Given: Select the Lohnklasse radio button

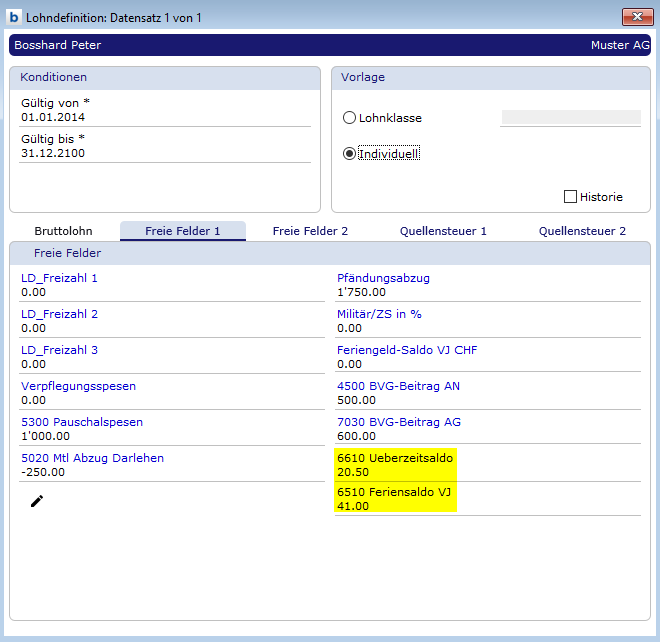Looking at the screenshot, I should [349, 118].
